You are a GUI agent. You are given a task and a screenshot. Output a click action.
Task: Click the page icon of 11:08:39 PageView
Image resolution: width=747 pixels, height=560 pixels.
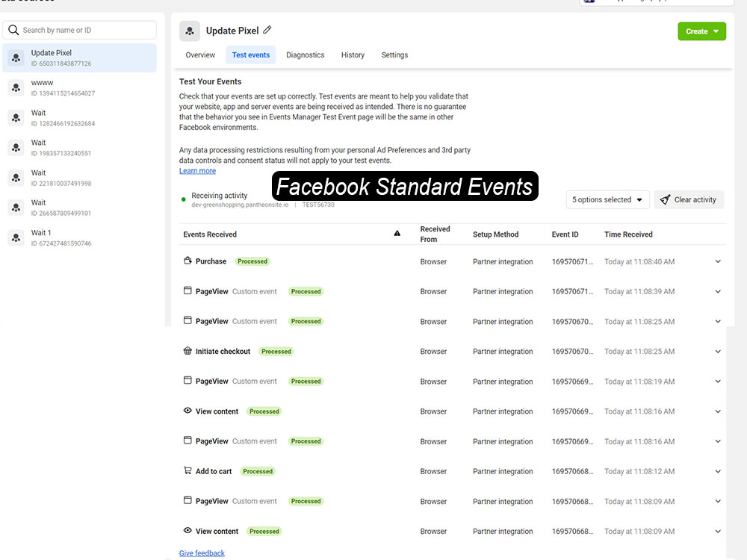[187, 290]
